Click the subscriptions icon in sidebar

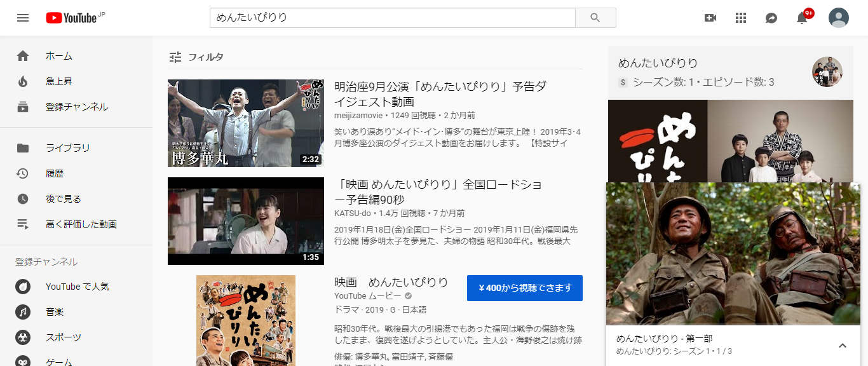(x=23, y=107)
